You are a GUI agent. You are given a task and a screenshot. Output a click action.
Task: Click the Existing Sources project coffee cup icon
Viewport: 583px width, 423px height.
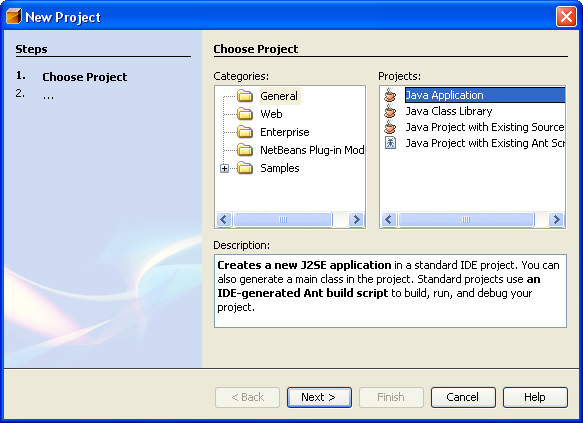390,127
